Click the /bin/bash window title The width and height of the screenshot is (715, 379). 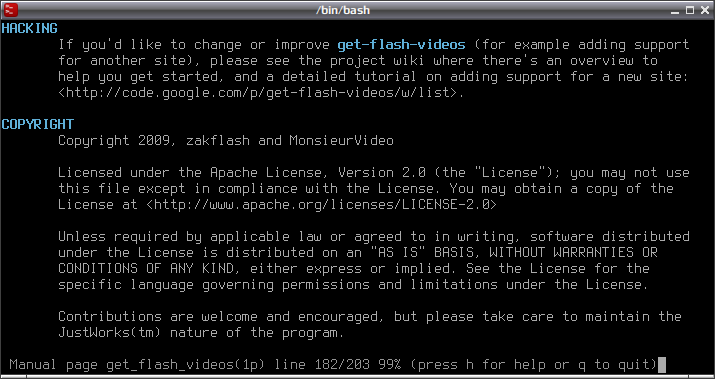point(343,10)
